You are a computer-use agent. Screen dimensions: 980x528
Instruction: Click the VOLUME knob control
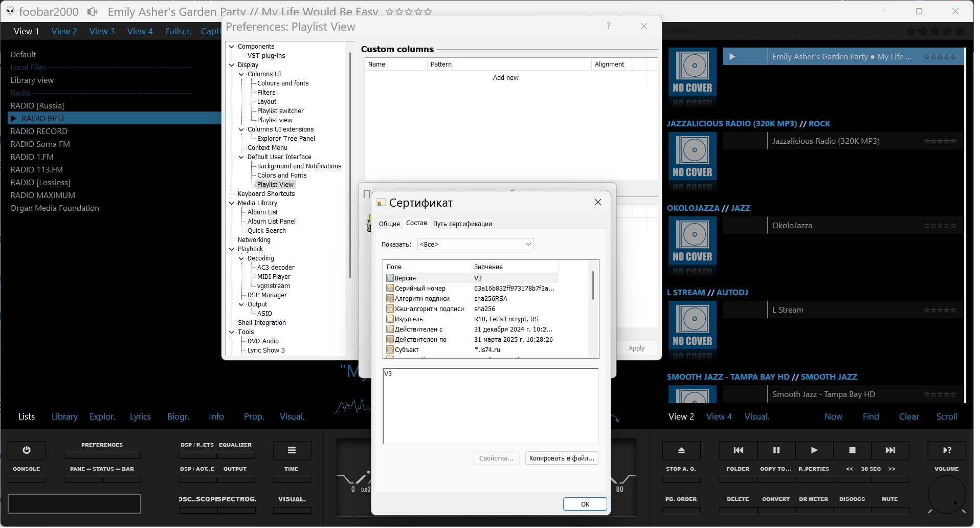(946, 495)
